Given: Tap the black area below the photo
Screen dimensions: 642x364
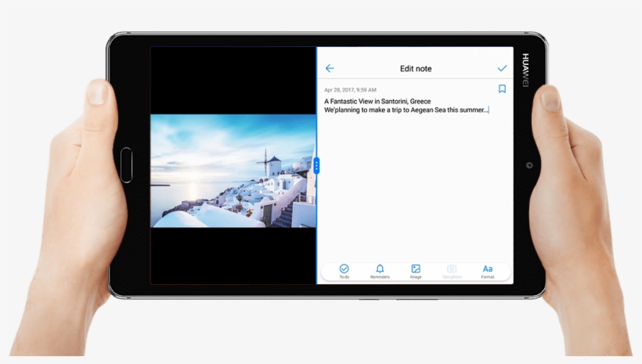Looking at the screenshot, I should (x=233, y=255).
